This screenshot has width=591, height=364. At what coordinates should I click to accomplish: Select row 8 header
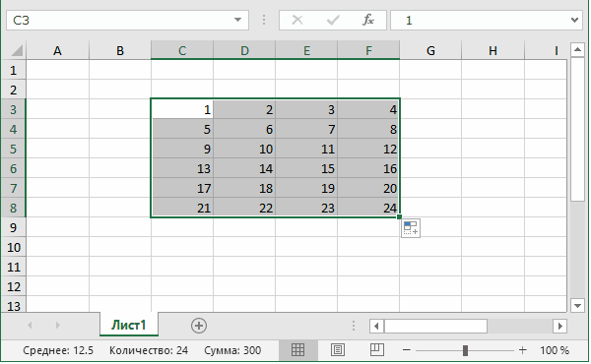(x=14, y=208)
